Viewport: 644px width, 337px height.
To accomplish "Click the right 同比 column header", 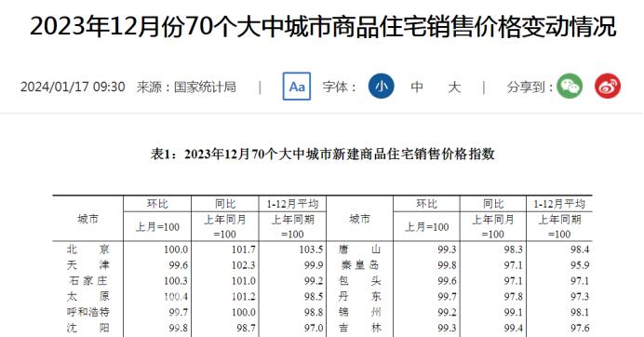I will [x=493, y=204].
